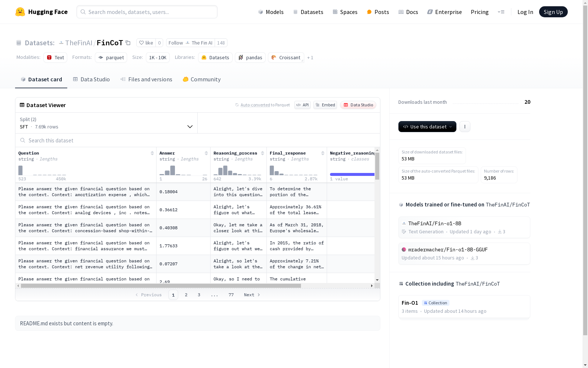Select the parquet format tag

pyautogui.click(x=111, y=57)
